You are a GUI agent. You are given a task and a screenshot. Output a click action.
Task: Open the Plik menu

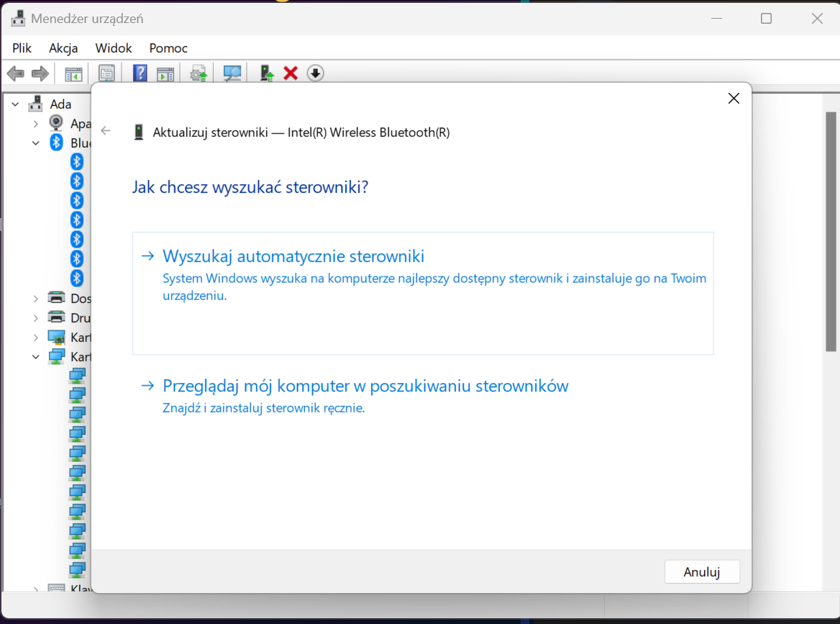click(22, 48)
